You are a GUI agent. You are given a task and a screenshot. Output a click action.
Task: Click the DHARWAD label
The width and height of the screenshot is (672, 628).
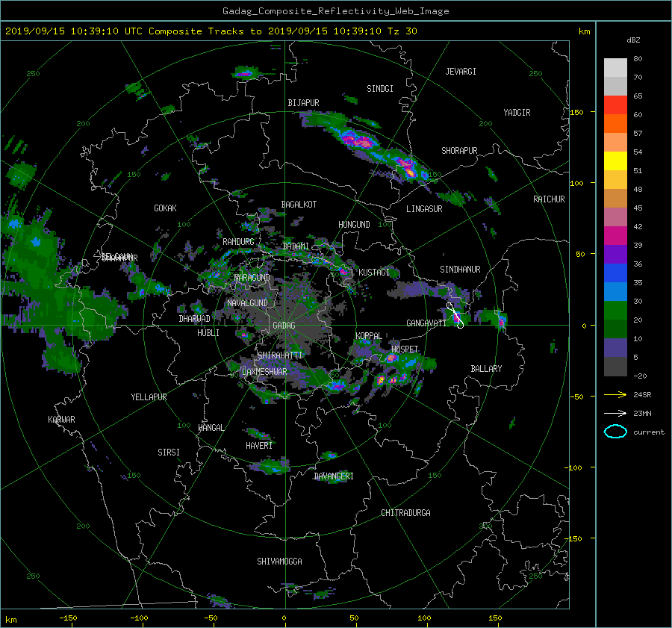[x=194, y=319]
